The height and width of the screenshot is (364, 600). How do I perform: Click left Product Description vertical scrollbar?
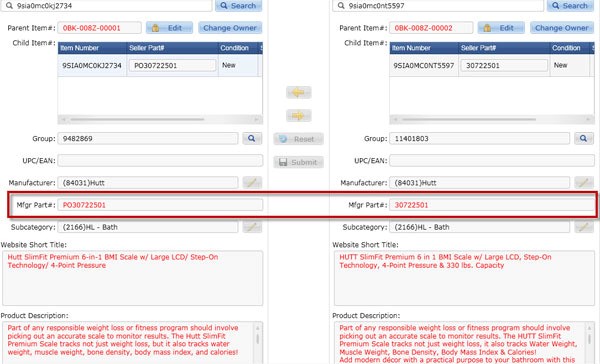click(x=258, y=343)
